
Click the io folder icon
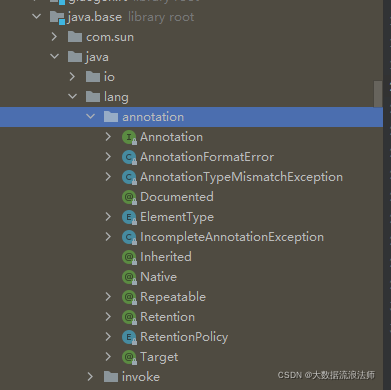(93, 77)
